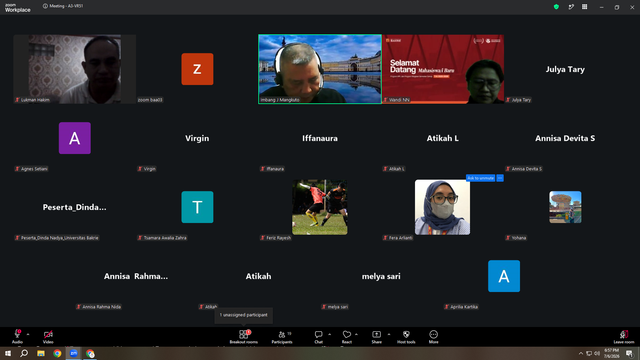Click the teal T avatar of Tsamara Awalia Zahra
This screenshot has height=360, width=640.
pyautogui.click(x=197, y=207)
